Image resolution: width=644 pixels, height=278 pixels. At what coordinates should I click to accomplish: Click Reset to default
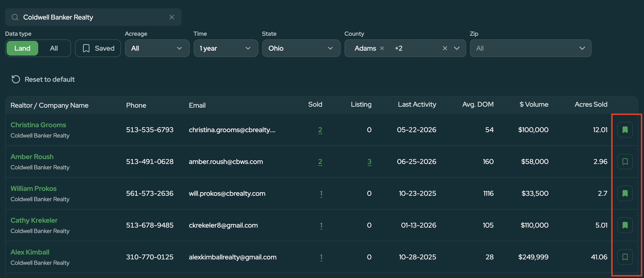pos(43,79)
